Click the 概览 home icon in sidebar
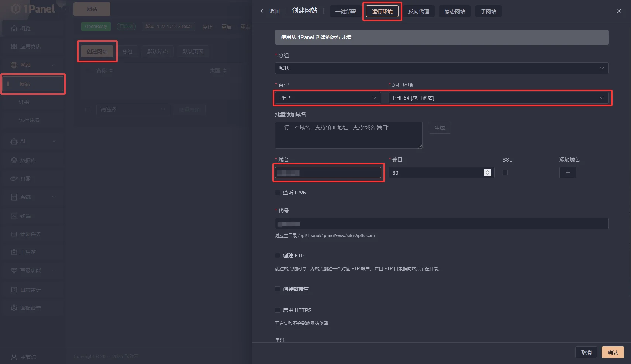Viewport: 631px width, 364px height. [14, 28]
